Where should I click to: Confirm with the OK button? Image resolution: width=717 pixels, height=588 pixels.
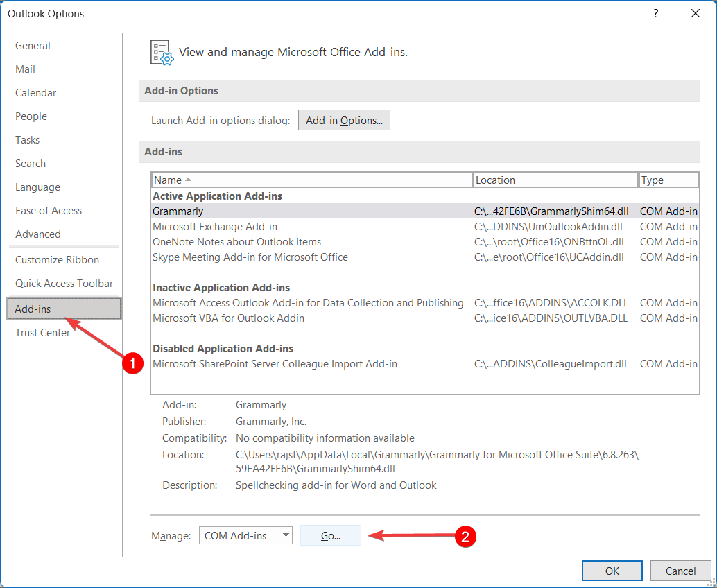coord(612,571)
